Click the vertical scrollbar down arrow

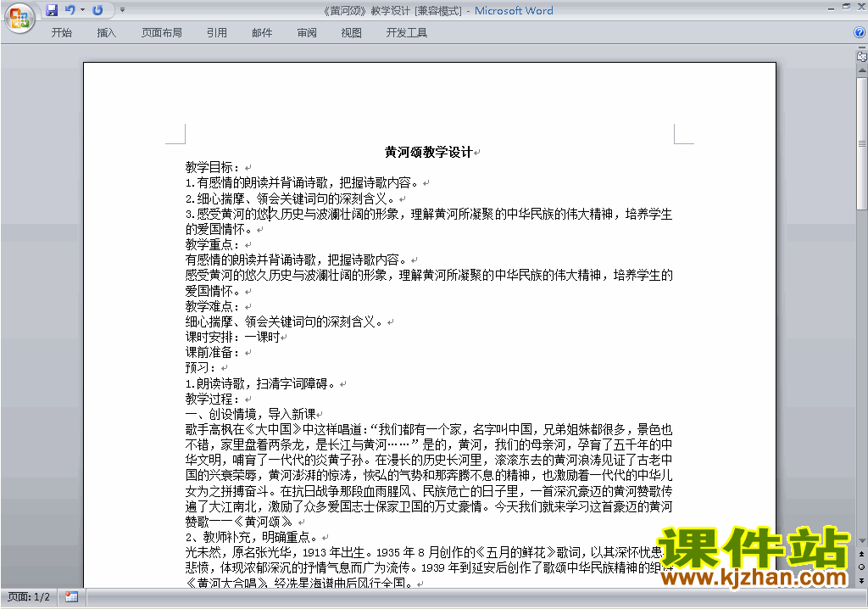862,541
